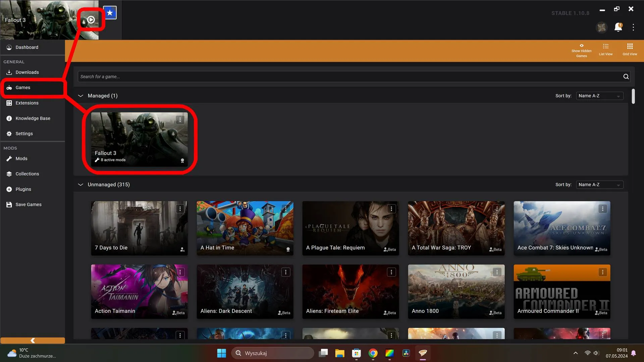Open Action Taimanin options menu
The height and width of the screenshot is (362, 644).
point(180,272)
